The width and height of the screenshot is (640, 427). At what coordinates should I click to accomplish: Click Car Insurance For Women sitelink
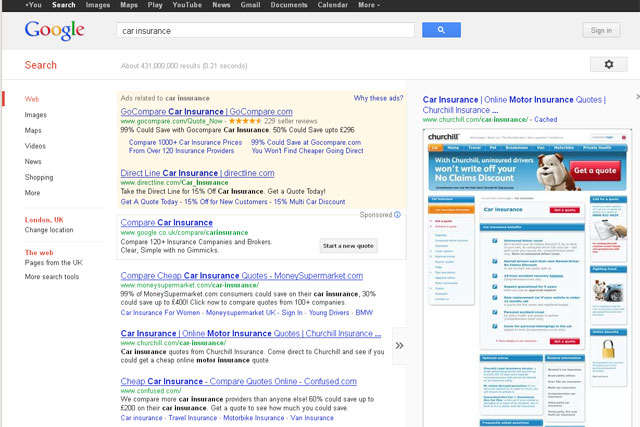click(x=160, y=312)
